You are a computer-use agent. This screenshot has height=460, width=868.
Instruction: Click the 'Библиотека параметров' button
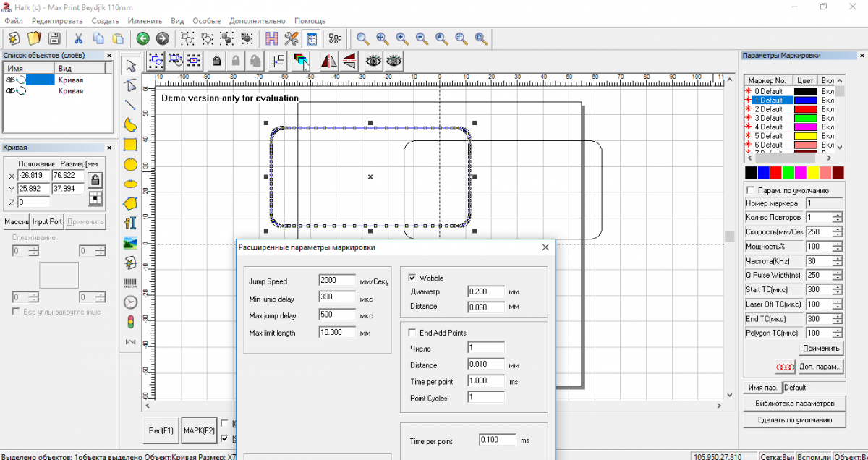click(795, 404)
